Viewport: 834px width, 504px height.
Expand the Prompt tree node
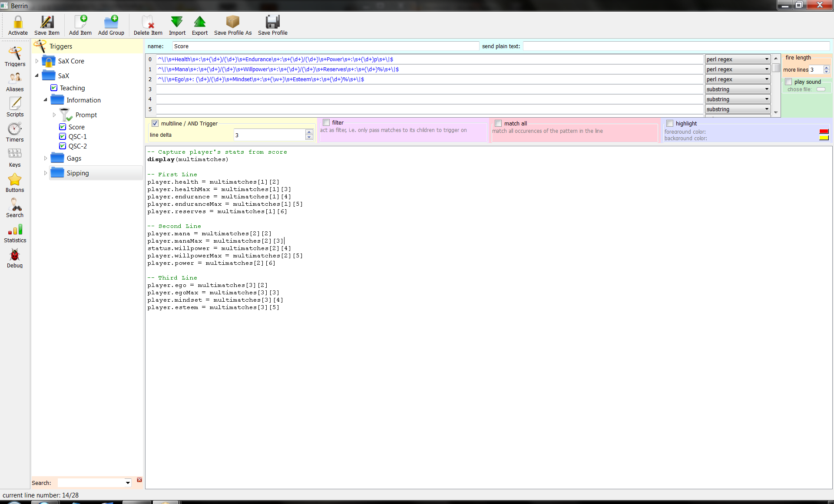coord(54,115)
